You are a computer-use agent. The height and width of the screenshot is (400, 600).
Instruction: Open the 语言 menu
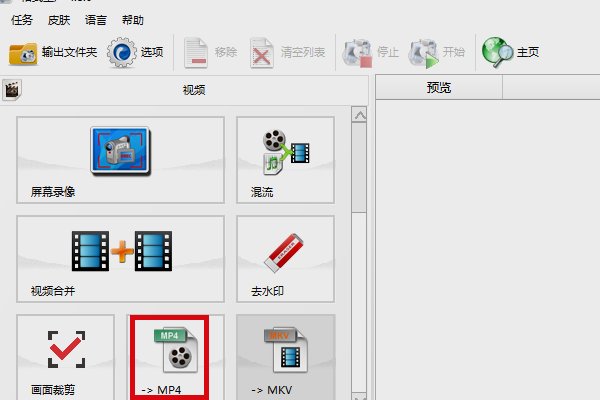coord(96,20)
